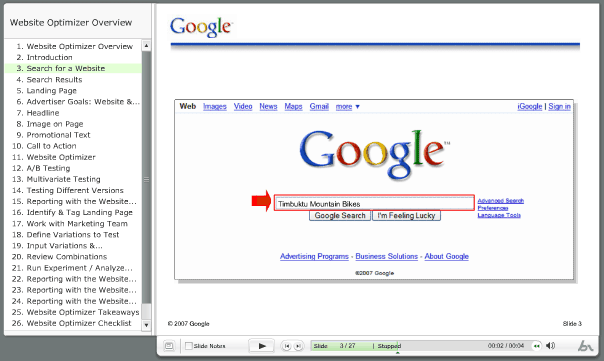Go to next slide button

pos(298,346)
